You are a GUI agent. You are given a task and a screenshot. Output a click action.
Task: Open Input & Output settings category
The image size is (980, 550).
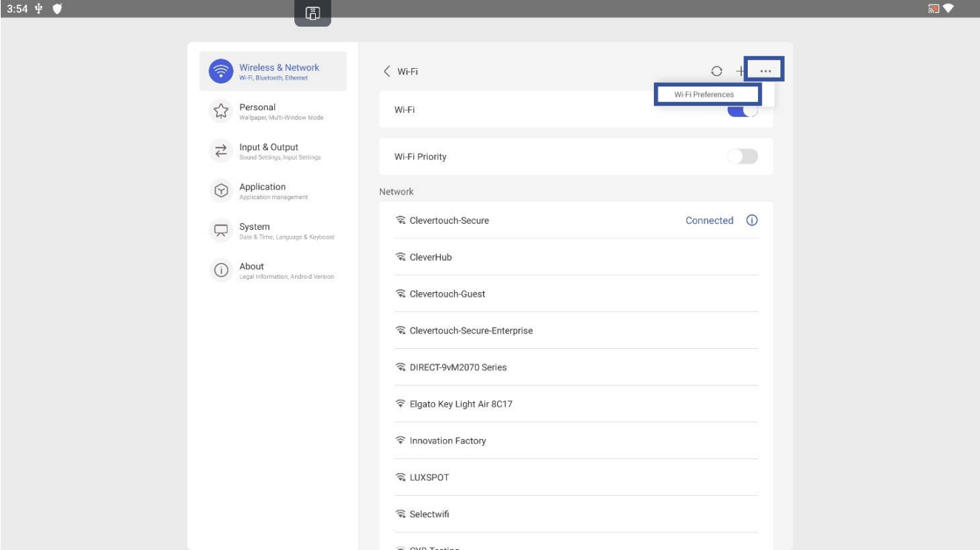(274, 151)
